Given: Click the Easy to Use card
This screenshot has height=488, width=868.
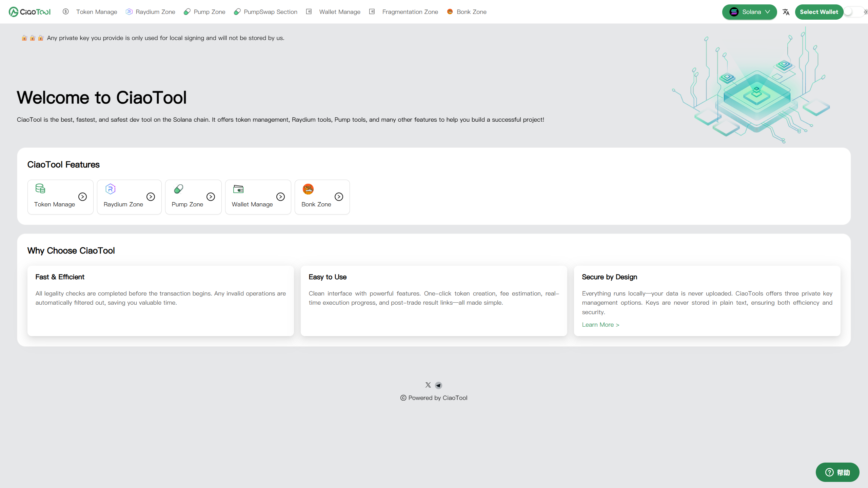Looking at the screenshot, I should [x=434, y=301].
